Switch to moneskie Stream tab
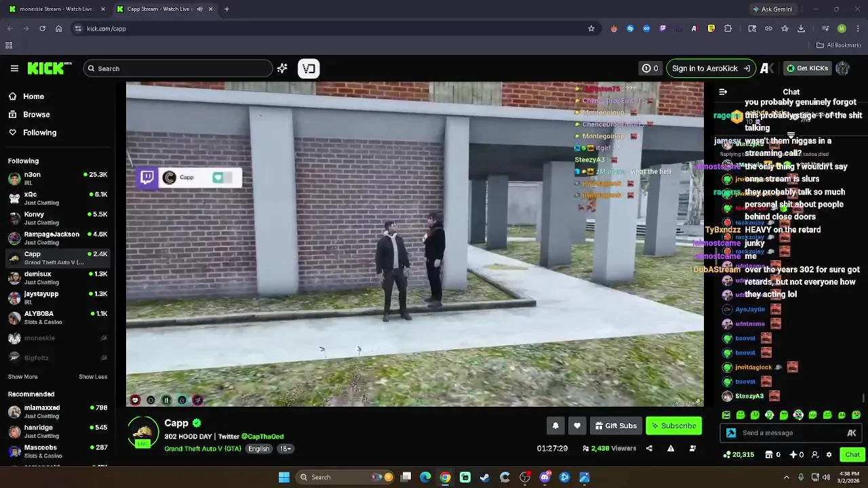868x488 pixels. [x=56, y=9]
